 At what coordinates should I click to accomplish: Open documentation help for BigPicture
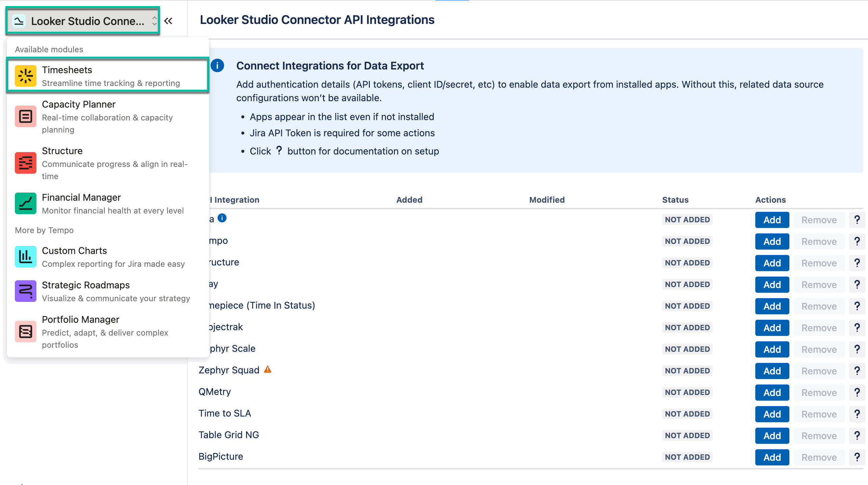(858, 457)
